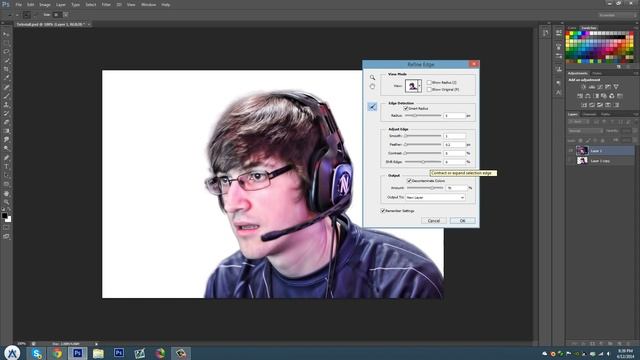Click the foreground color swatch
Screen dimensions: 640x360
[4, 216]
